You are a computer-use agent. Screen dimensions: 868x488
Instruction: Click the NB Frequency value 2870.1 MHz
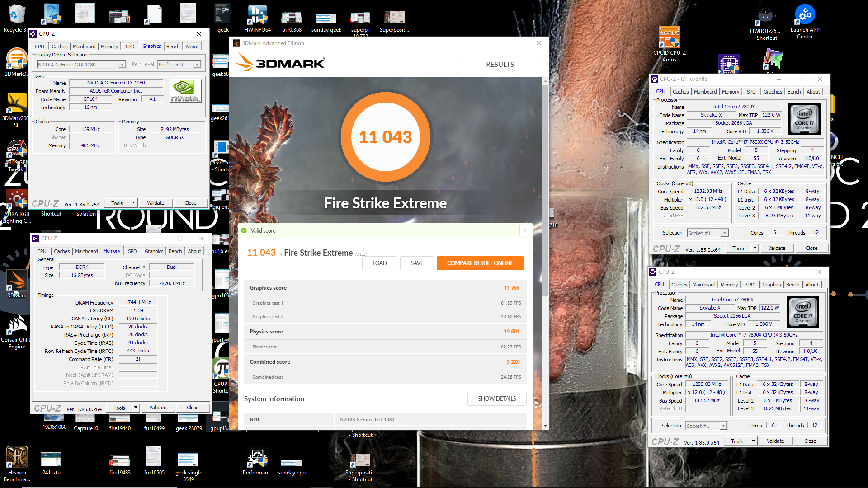(x=172, y=283)
